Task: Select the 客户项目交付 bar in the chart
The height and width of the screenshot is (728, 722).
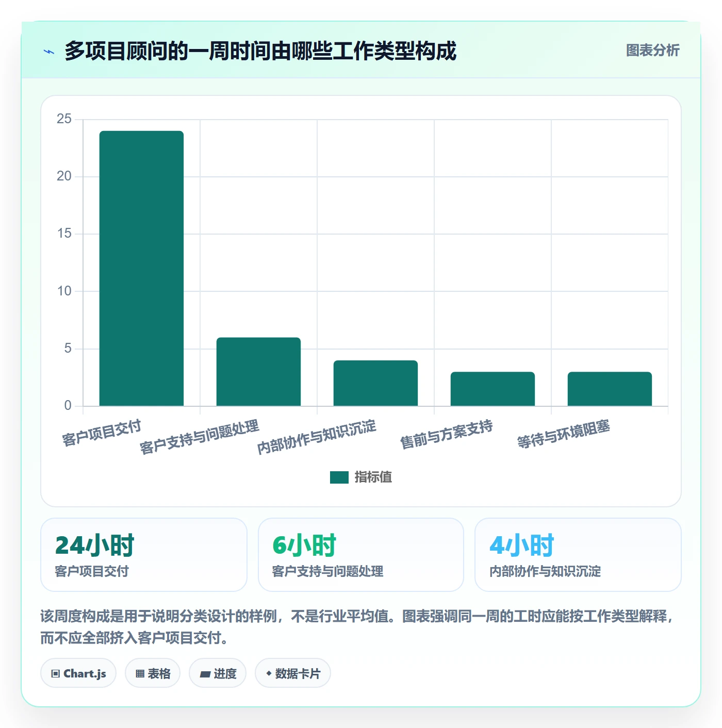Action: [x=141, y=268]
